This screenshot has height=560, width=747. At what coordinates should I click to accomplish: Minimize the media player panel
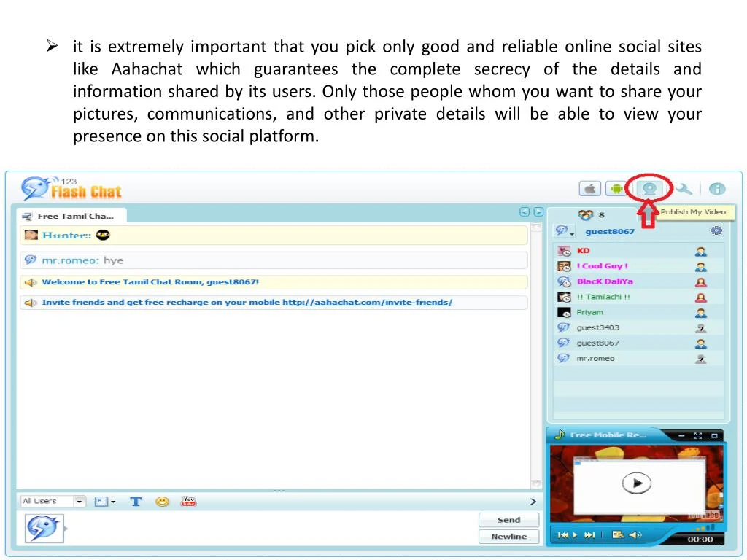point(682,436)
